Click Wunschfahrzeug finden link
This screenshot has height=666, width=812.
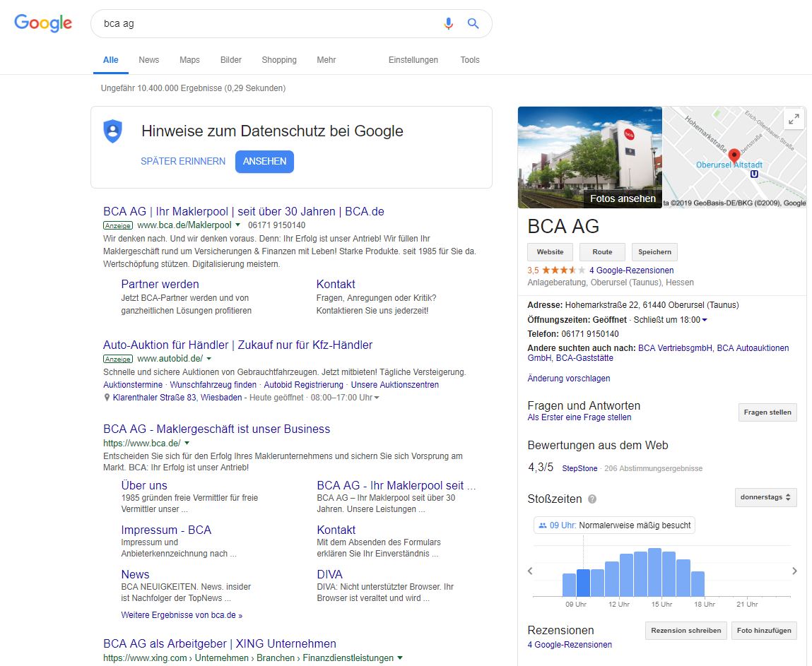click(x=213, y=385)
